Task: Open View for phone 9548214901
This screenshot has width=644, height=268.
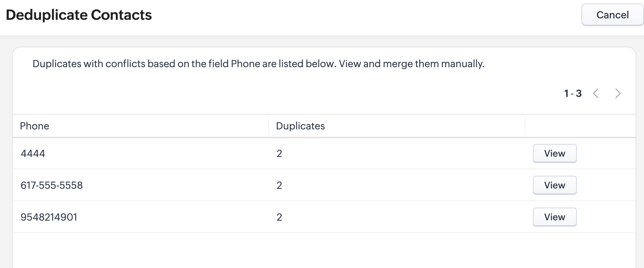Action: click(x=555, y=217)
